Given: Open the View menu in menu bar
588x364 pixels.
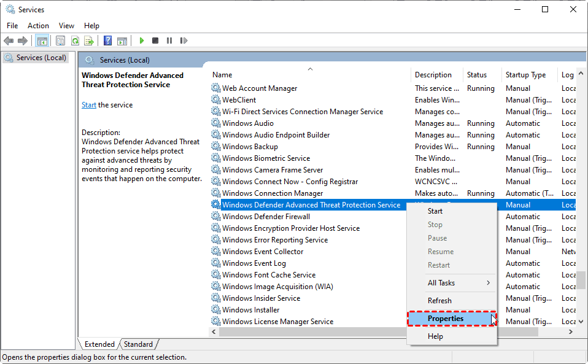Looking at the screenshot, I should point(66,26).
